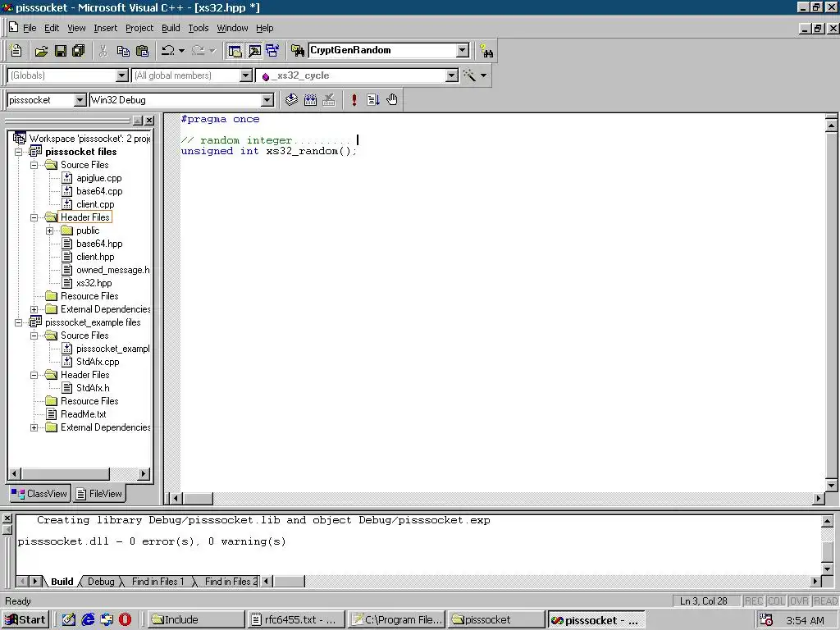Click the Paste toolbar icon

pos(142,51)
